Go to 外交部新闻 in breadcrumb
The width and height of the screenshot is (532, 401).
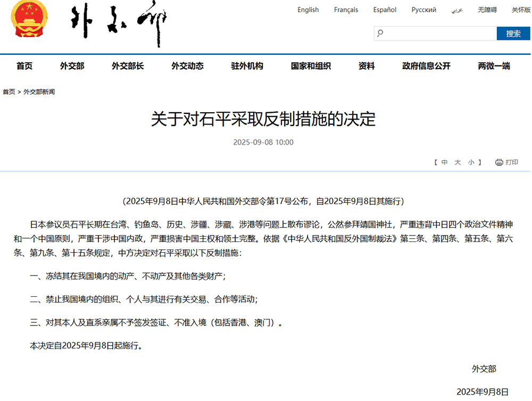(x=39, y=92)
